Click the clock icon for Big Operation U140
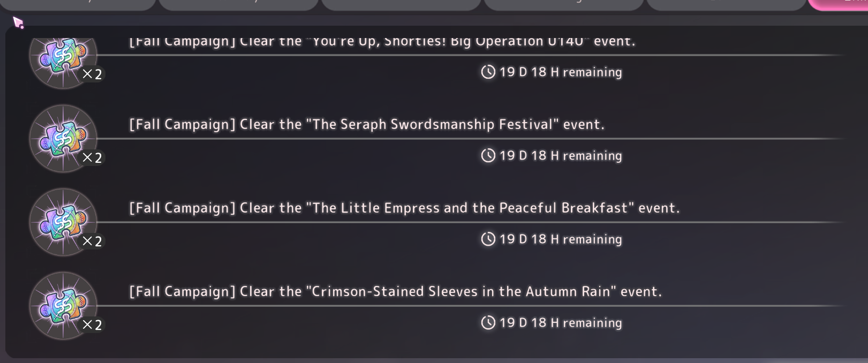This screenshot has width=868, height=363. pyautogui.click(x=488, y=72)
